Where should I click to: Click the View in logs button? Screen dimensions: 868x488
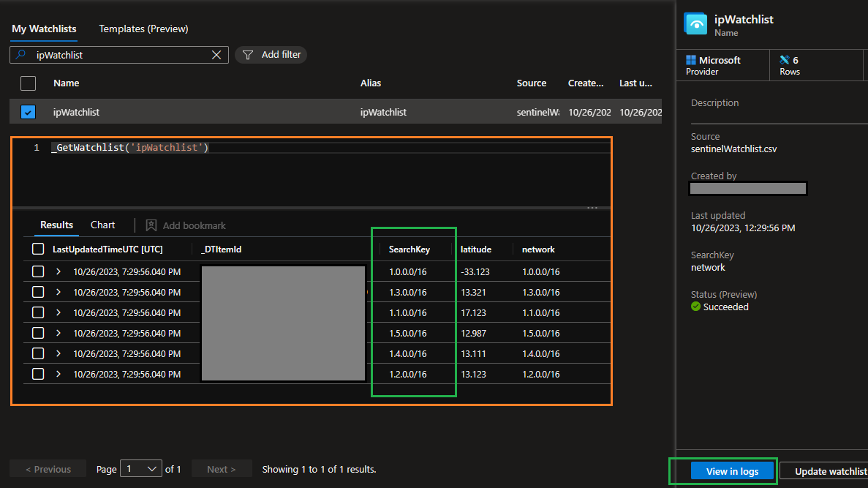731,471
